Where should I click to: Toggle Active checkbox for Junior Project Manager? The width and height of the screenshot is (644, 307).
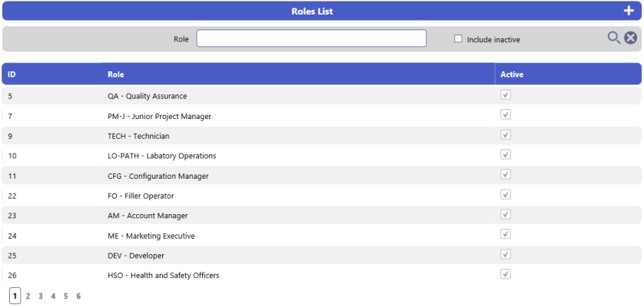(x=506, y=114)
